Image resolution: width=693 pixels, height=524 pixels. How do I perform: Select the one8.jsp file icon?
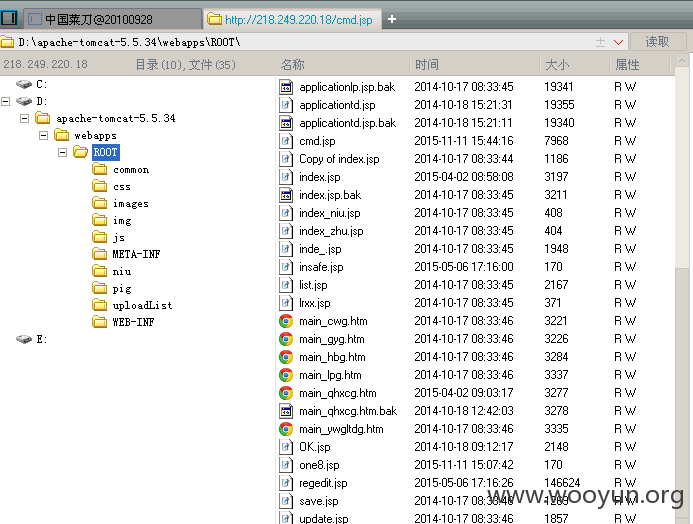point(286,465)
